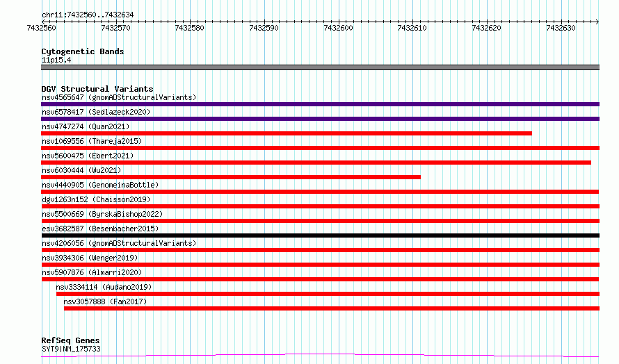Select the red bar for nsv4206056
The height and width of the screenshot is (364, 619).
(320, 250)
